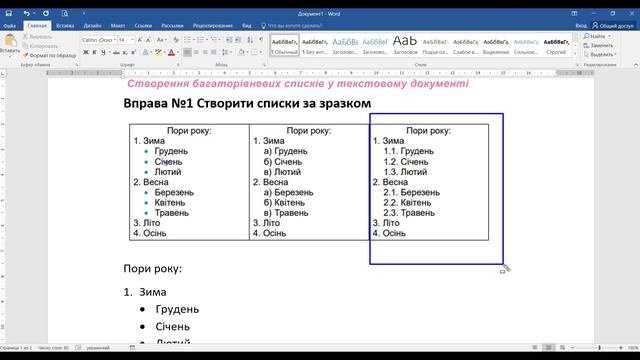Apply the Обычный style
Image resolution: width=640 pixels, height=360 pixels.
click(284, 46)
